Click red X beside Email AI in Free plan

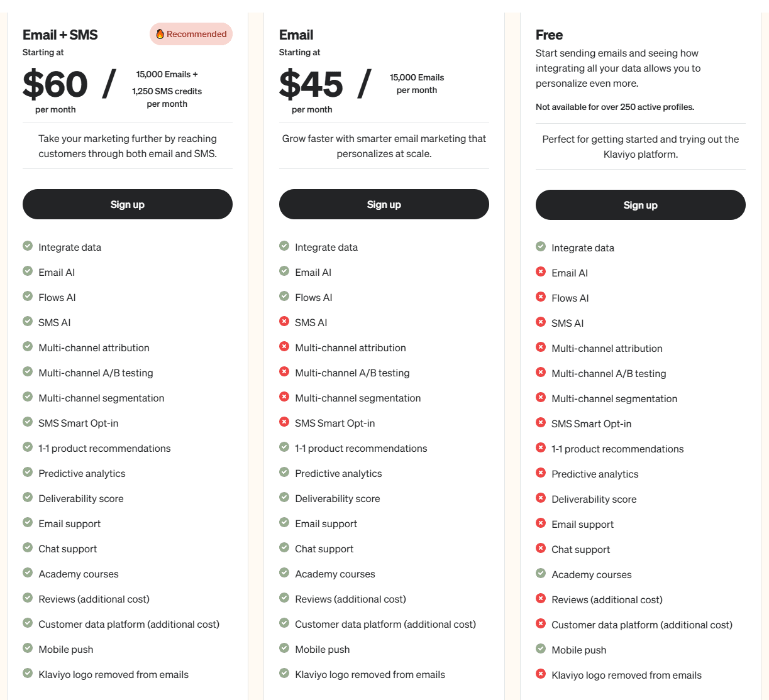click(541, 271)
